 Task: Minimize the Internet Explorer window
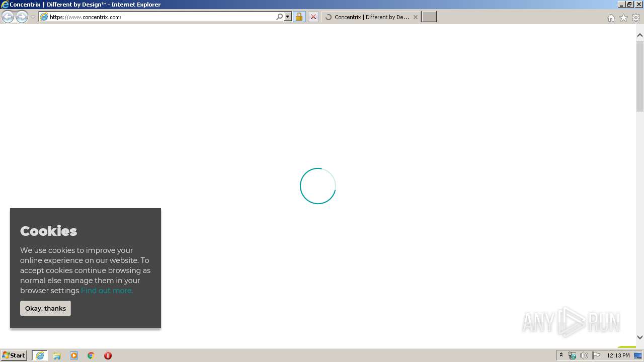point(621,5)
